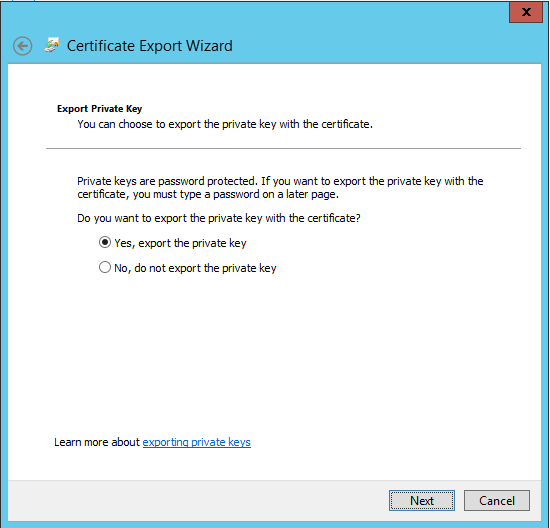
Task: Select the No do not export radio circle
Action: click(x=105, y=267)
